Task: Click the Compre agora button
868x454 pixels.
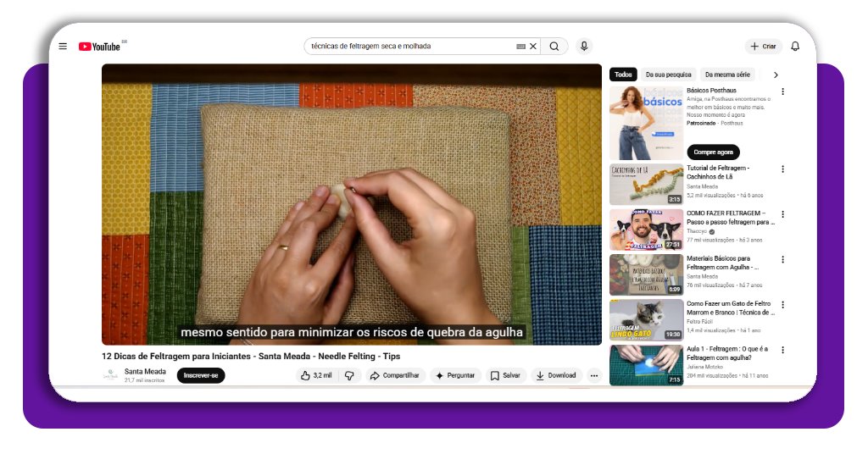Action: click(713, 152)
